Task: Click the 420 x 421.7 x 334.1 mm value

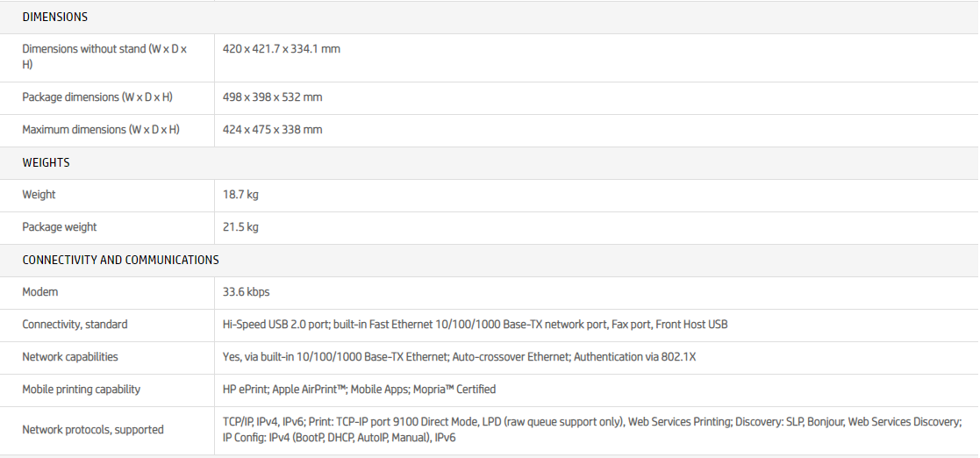Action: tap(281, 49)
